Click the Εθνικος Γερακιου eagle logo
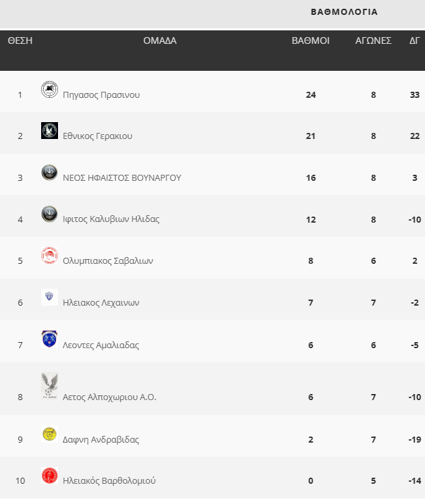This screenshot has width=425, height=504. tap(49, 131)
